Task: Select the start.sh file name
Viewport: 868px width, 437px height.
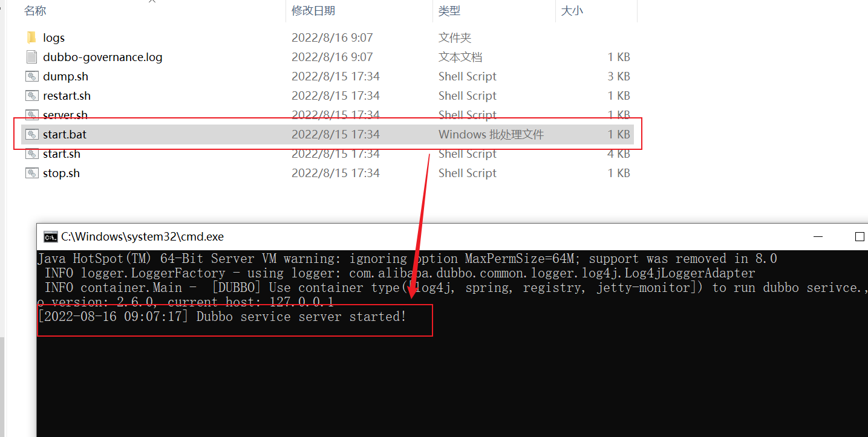Action: click(x=62, y=154)
